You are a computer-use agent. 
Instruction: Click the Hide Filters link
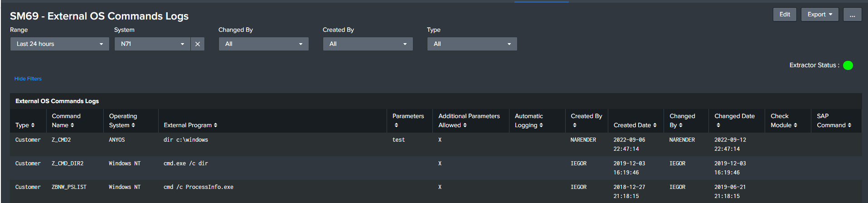point(28,79)
